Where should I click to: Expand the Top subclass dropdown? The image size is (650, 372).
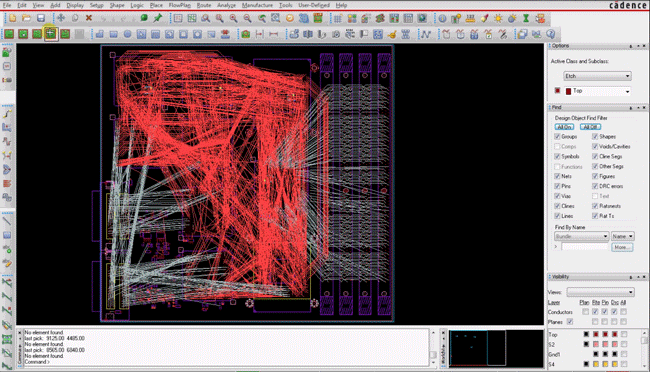coord(597,91)
